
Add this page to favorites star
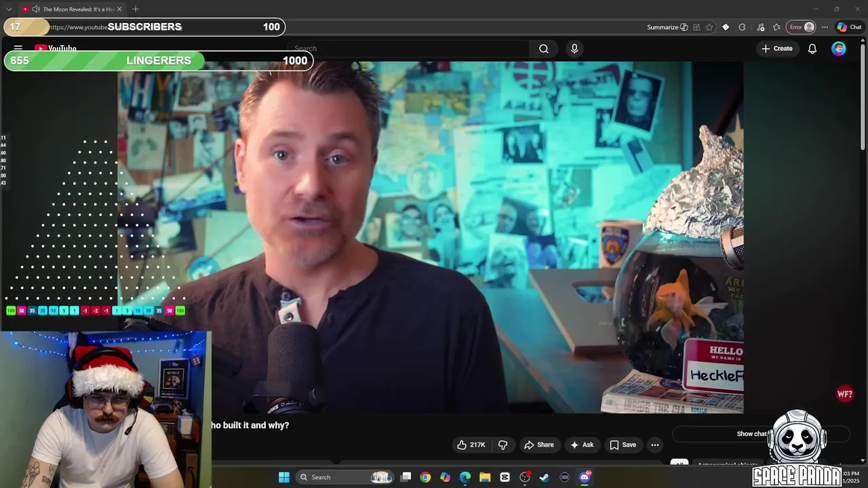click(709, 27)
